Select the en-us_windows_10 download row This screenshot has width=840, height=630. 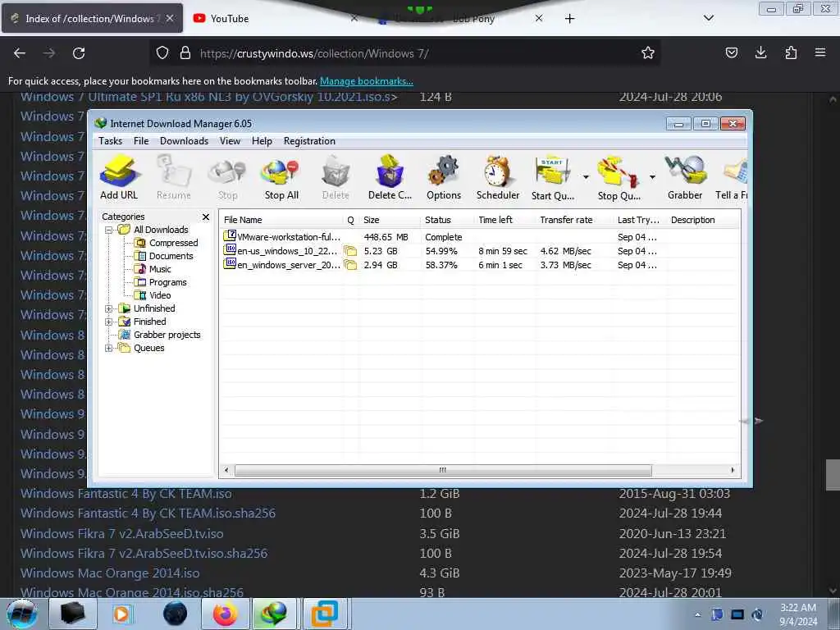click(479, 251)
